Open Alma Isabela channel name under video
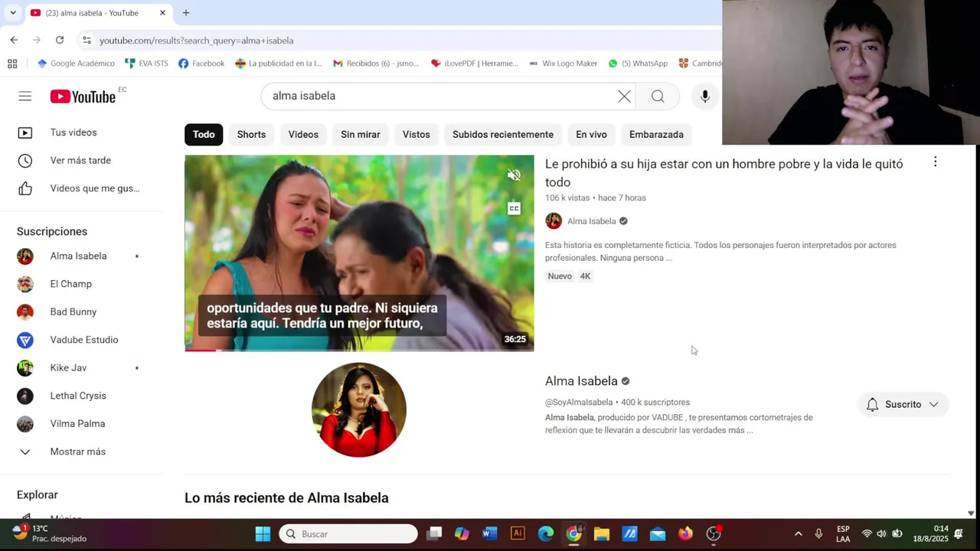 click(591, 221)
